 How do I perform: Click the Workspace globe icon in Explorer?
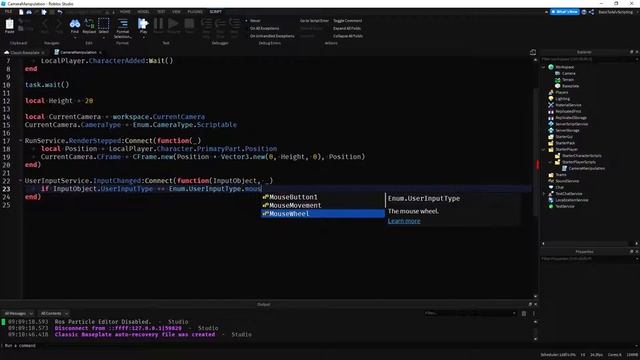(551, 67)
